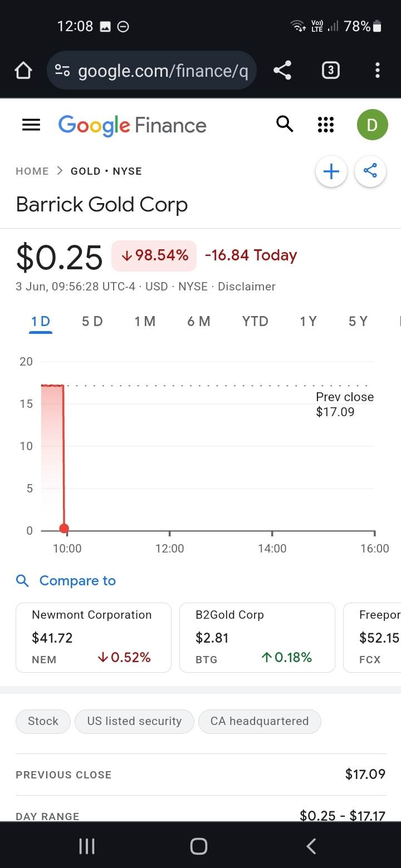Viewport: 401px width, 868px height.
Task: Open the browser tab switcher
Action: point(331,70)
